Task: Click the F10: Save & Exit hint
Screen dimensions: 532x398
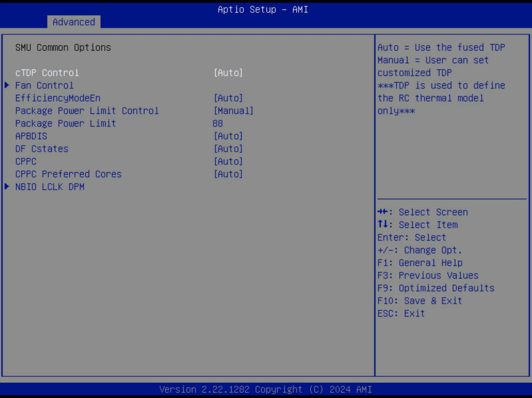Action: (420, 301)
